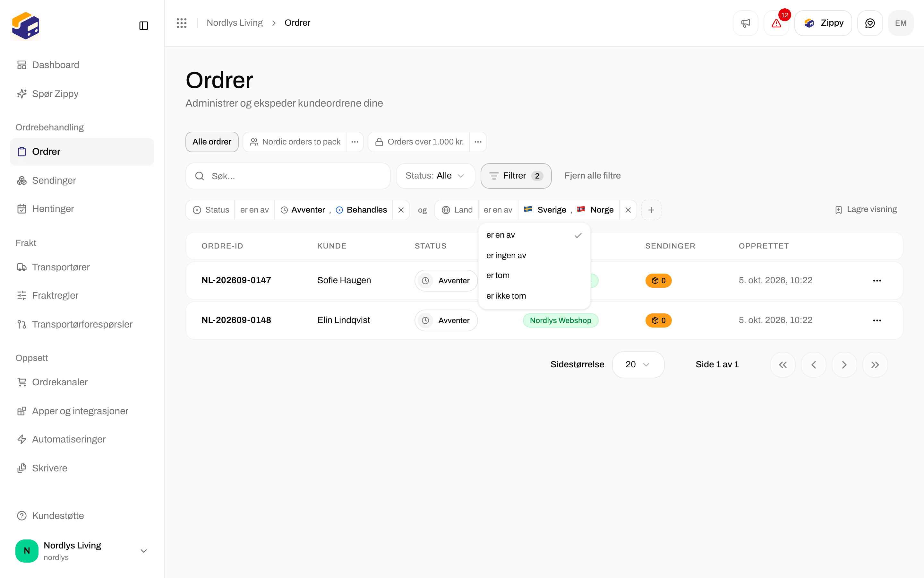Collapse the sidebar panel icon
Image resolution: width=924 pixels, height=578 pixels.
[143, 26]
